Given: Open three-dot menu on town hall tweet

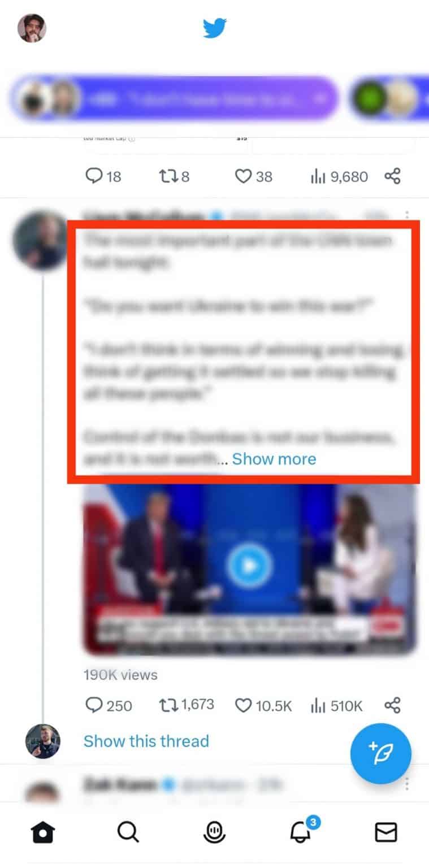Looking at the screenshot, I should pos(407,216).
